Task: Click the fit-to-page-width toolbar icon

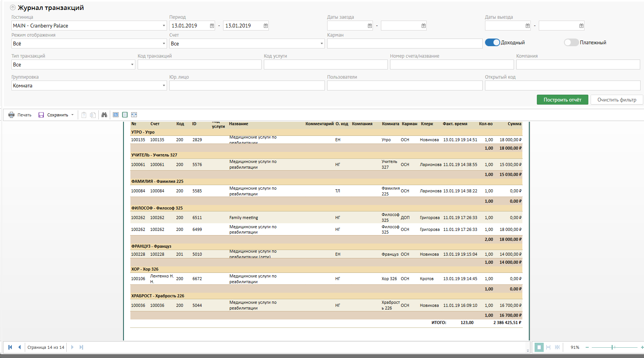Action: [134, 115]
